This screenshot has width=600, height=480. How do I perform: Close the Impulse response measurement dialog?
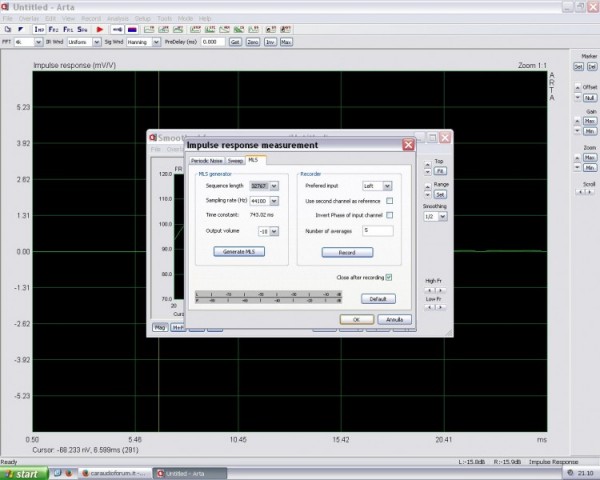tap(408, 145)
